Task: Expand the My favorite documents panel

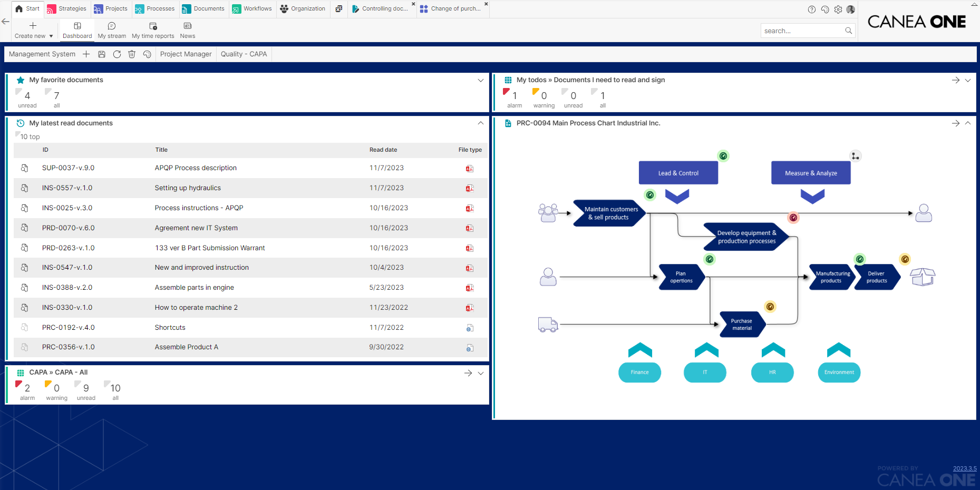Action: 480,80
